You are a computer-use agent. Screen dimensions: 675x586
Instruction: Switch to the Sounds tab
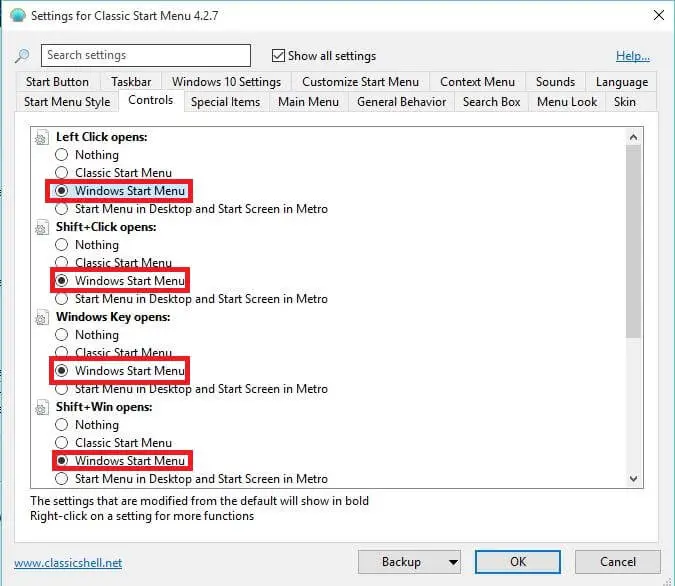tap(555, 82)
